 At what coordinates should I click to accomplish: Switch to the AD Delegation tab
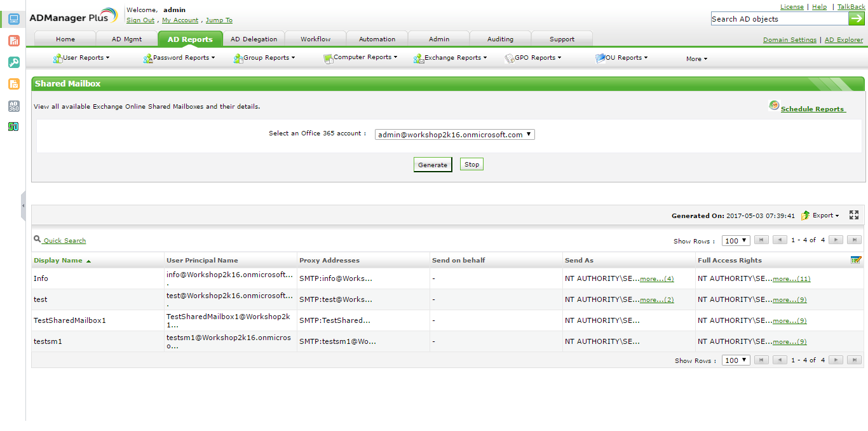point(254,39)
